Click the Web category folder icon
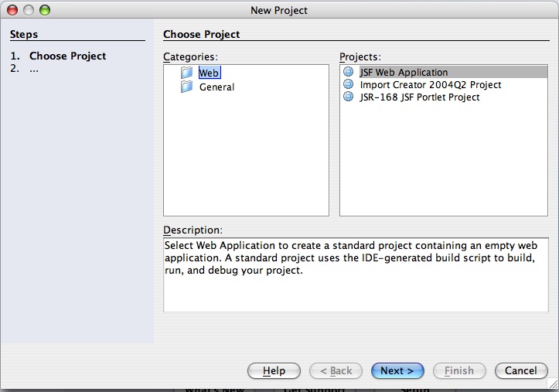The width and height of the screenshot is (559, 392). click(x=187, y=73)
